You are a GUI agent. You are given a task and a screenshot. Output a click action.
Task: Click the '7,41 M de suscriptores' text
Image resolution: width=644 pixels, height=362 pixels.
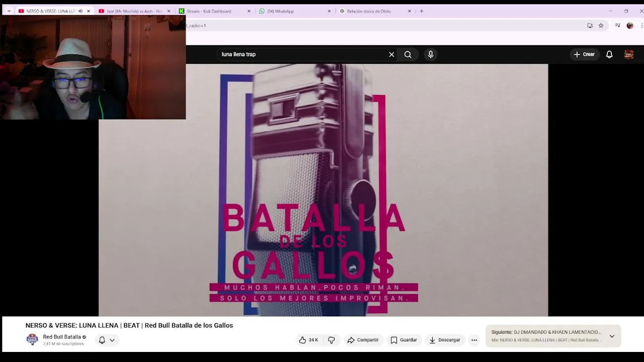[63, 344]
